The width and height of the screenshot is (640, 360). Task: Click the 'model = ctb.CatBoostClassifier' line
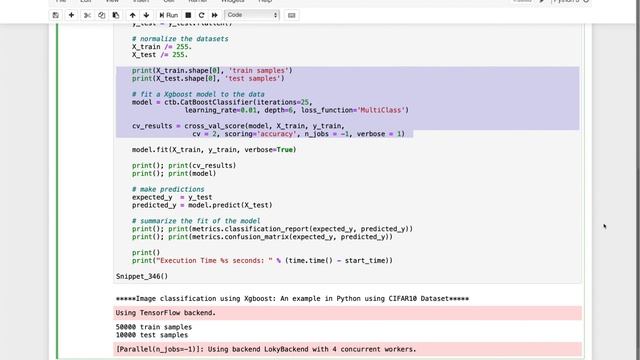[222, 102]
